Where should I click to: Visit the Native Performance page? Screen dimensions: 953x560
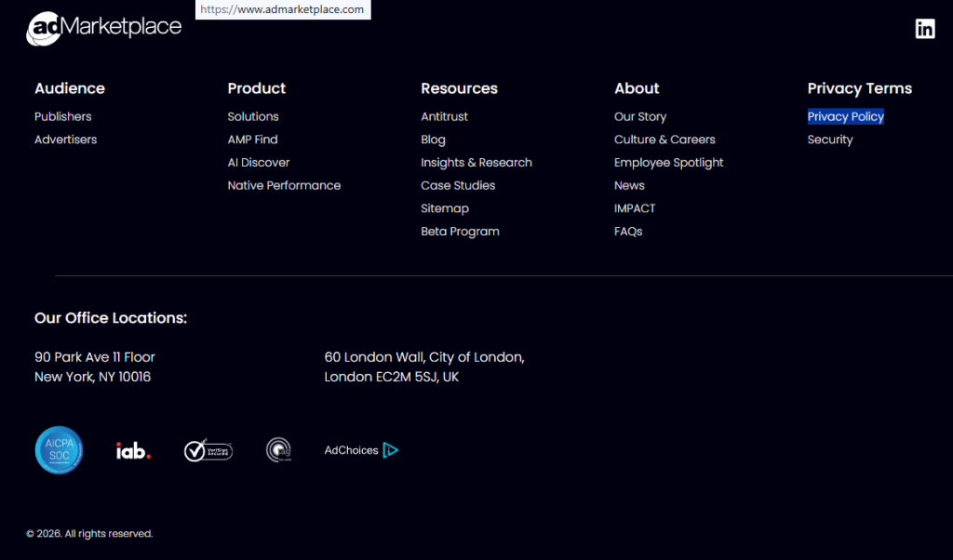pyautogui.click(x=284, y=185)
